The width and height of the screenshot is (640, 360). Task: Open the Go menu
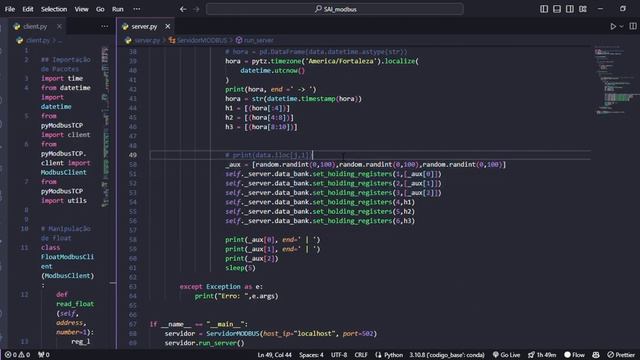[100, 9]
